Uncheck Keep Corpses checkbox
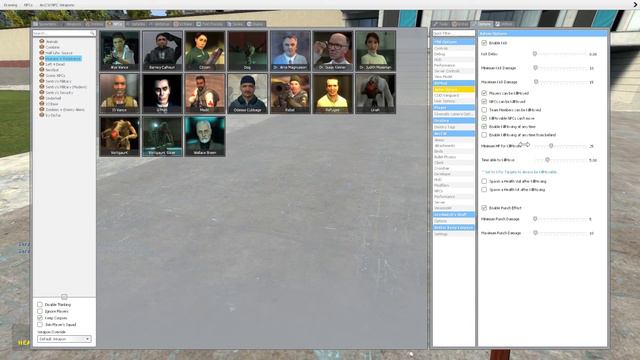 (x=40, y=318)
